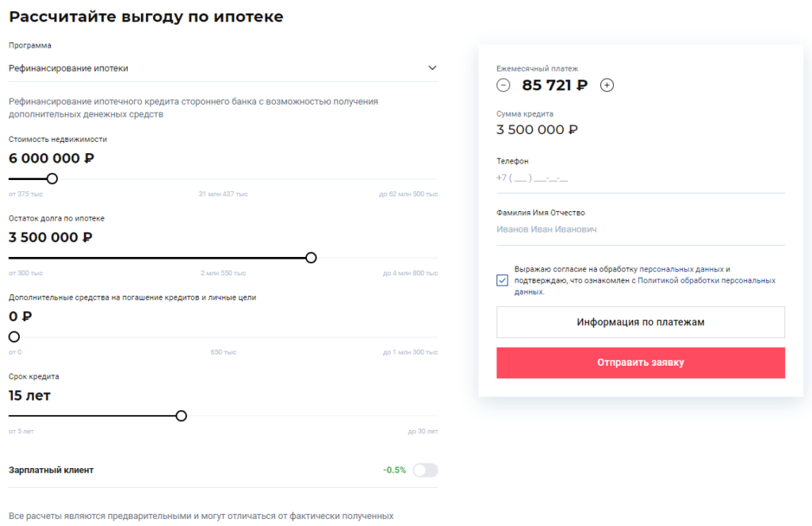The width and height of the screenshot is (812, 526).
Task: Click the Остаток долга по ипотеке slider handle
Action: 311,258
